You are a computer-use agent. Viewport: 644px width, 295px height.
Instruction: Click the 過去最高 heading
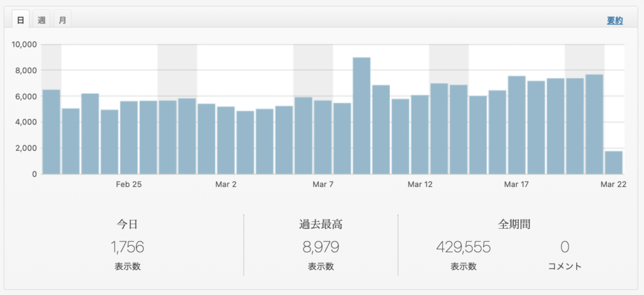(x=321, y=224)
